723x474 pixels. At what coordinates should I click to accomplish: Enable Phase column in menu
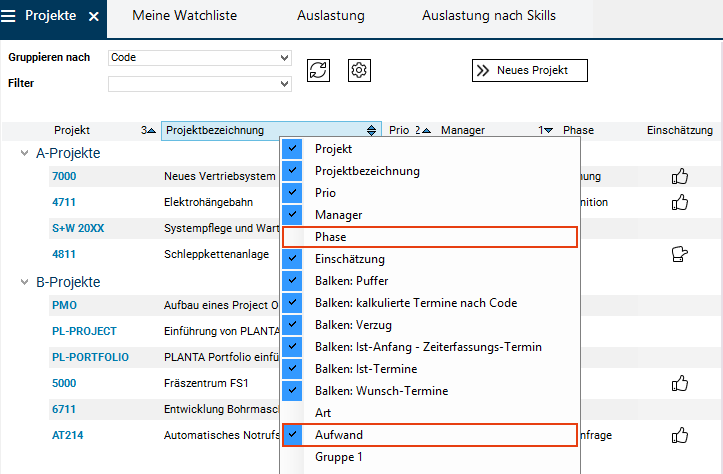[x=429, y=237]
